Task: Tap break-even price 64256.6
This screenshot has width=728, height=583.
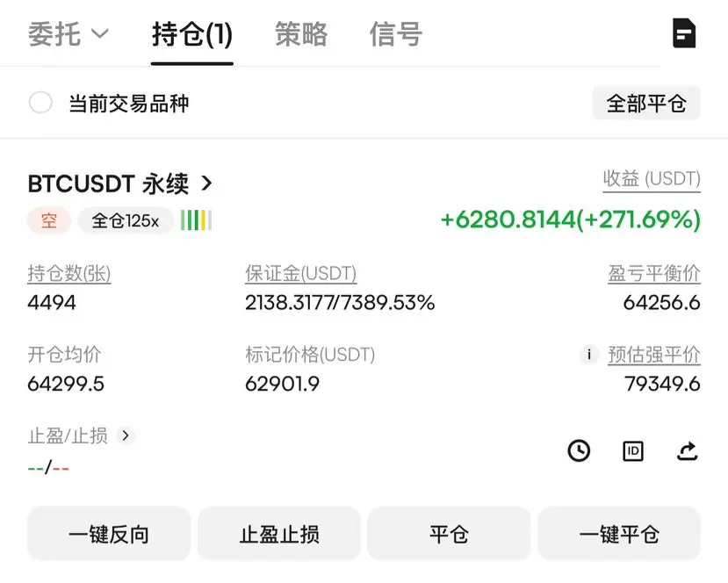Action: click(x=661, y=303)
